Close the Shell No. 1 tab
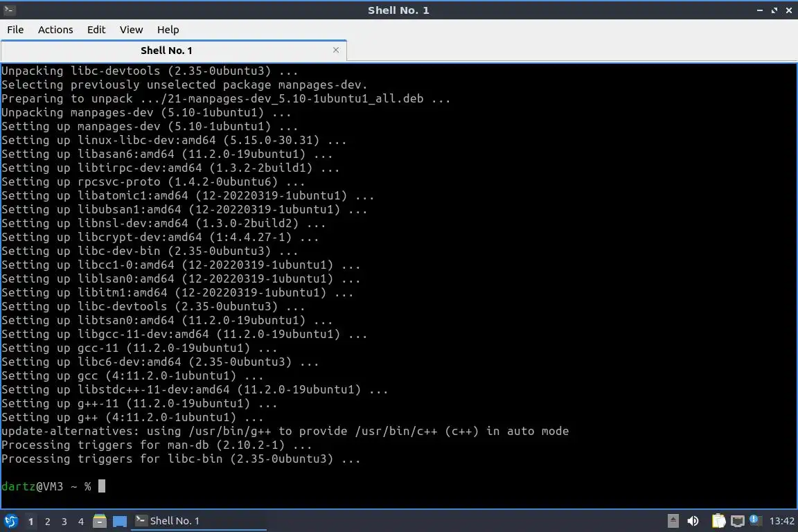 pos(336,50)
